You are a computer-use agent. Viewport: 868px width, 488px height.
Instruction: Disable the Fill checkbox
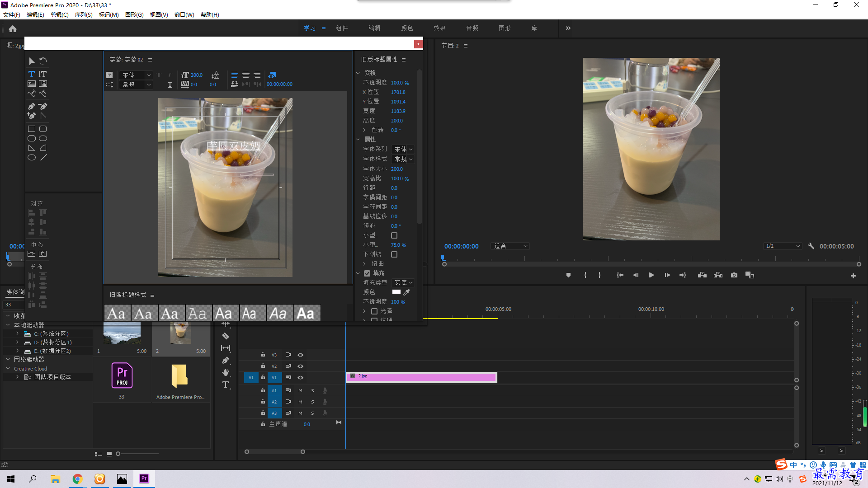click(367, 273)
